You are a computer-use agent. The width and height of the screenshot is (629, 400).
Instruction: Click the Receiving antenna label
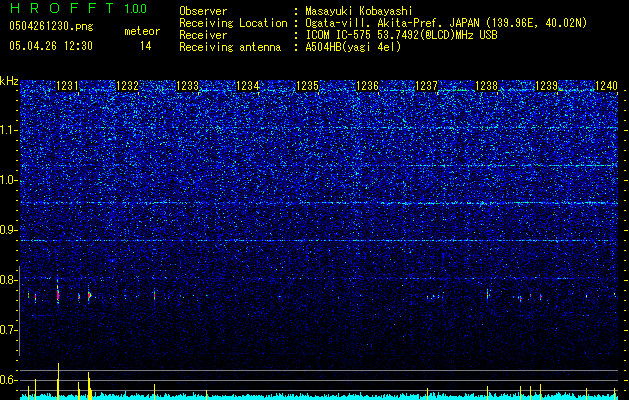click(230, 47)
